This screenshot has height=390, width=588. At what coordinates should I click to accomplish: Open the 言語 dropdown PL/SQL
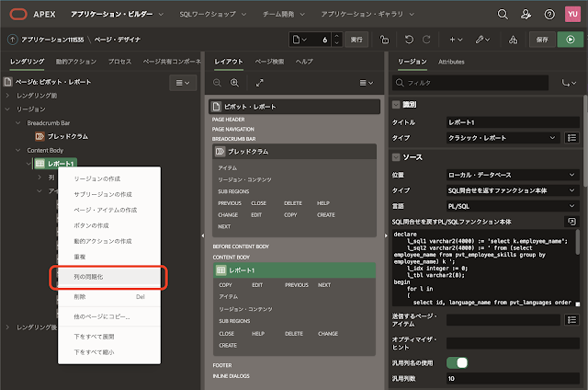(x=513, y=206)
